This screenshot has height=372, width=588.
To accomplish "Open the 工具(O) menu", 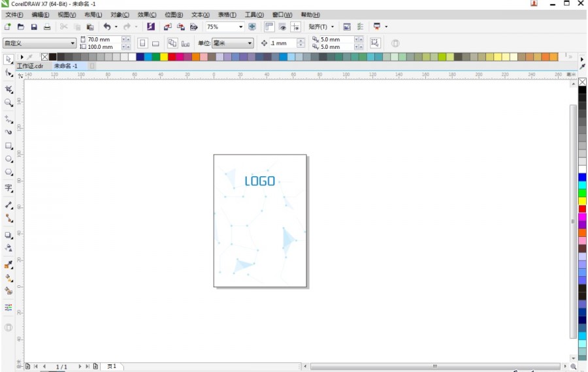I will click(254, 14).
